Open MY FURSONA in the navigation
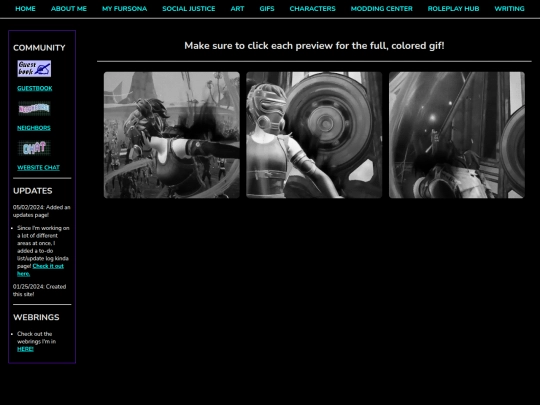Screen dimensions: 540x405 pos(124,9)
